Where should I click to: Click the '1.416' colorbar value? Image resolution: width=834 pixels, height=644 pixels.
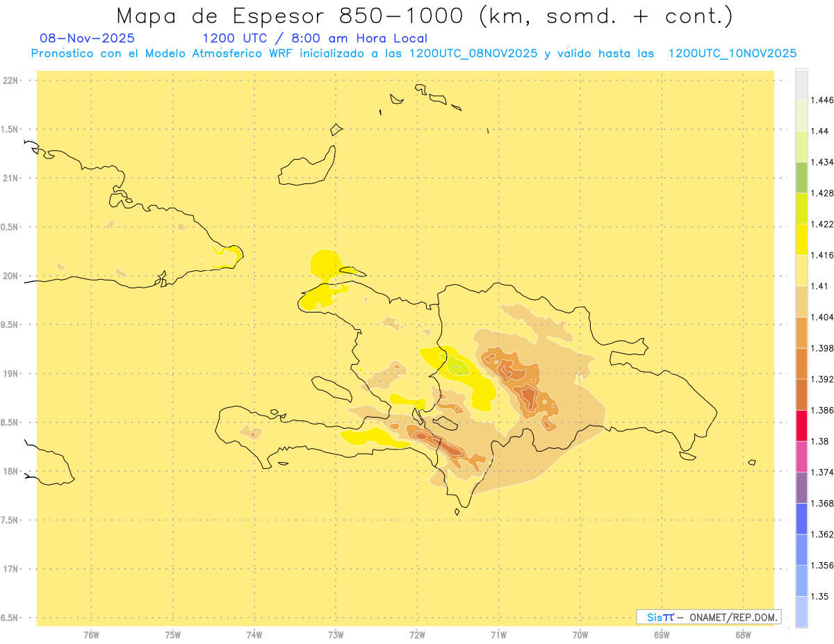click(x=822, y=255)
